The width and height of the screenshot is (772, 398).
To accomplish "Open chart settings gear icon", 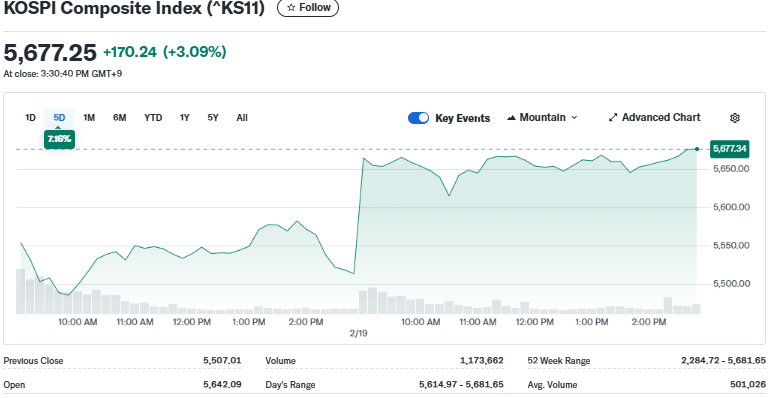I will [735, 118].
